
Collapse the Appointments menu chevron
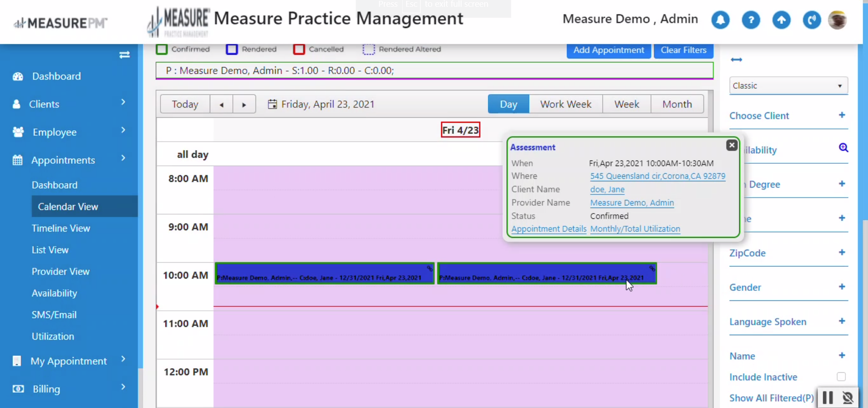tap(123, 158)
